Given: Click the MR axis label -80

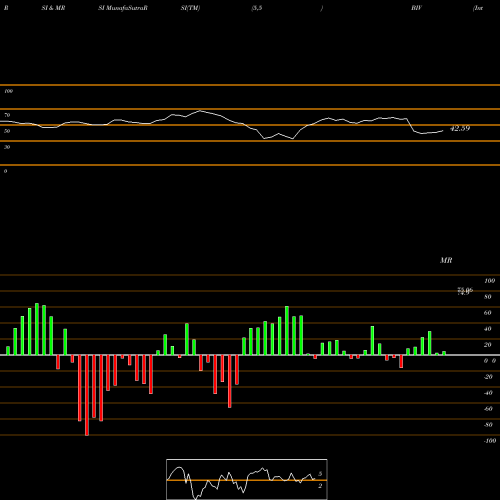Looking at the screenshot, I should 488,425.
